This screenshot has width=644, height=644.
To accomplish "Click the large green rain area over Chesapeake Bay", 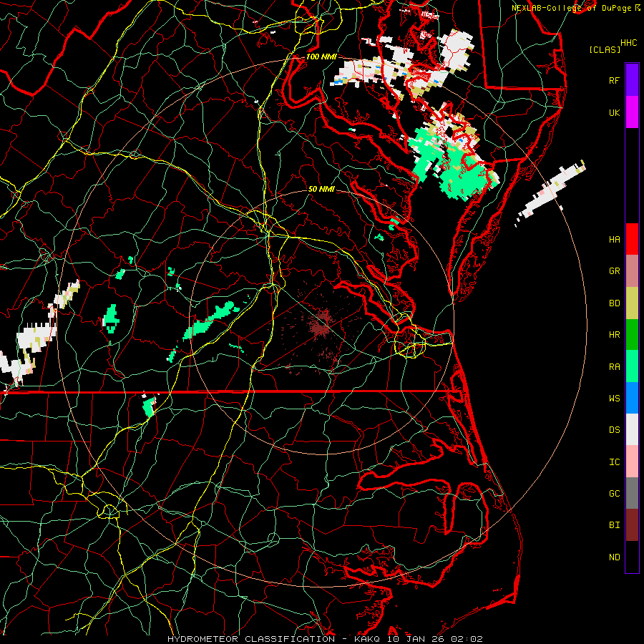I will [x=452, y=165].
